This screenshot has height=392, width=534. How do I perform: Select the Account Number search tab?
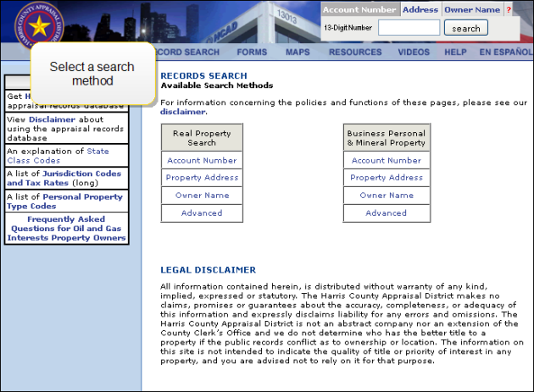tap(359, 10)
